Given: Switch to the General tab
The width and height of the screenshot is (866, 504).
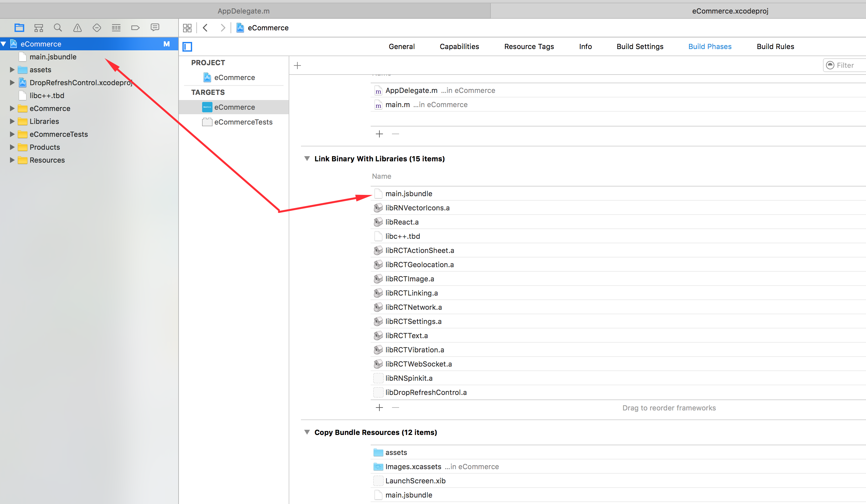Looking at the screenshot, I should 401,46.
